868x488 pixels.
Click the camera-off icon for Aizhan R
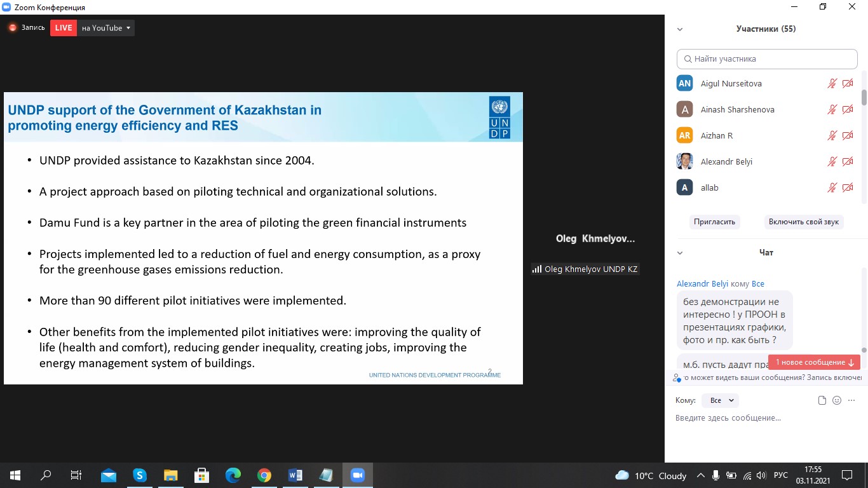(x=848, y=135)
